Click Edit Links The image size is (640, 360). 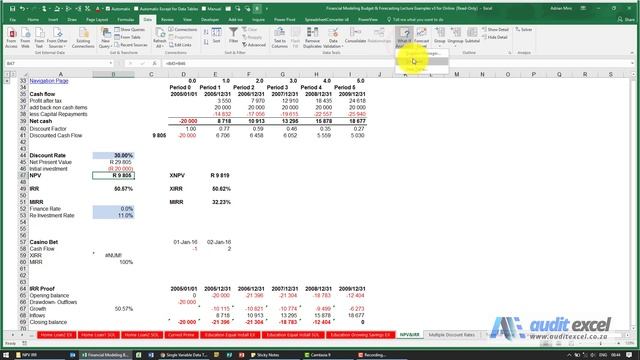(180, 45)
